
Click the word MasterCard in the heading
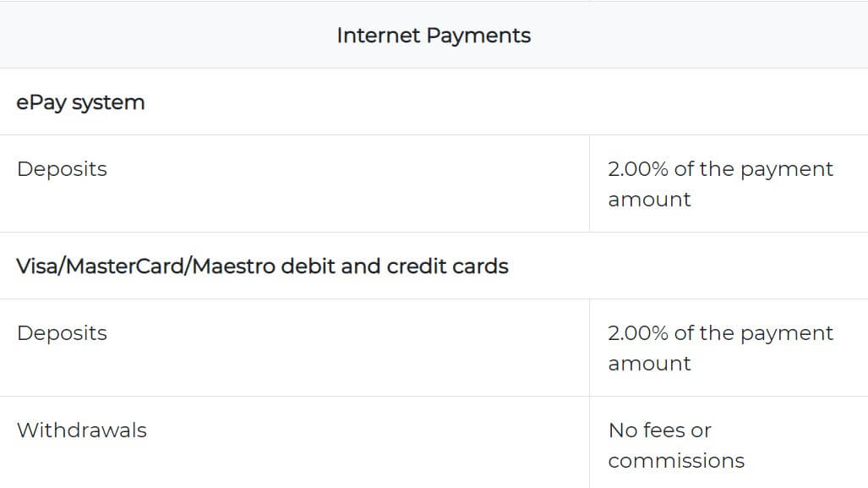point(125,266)
